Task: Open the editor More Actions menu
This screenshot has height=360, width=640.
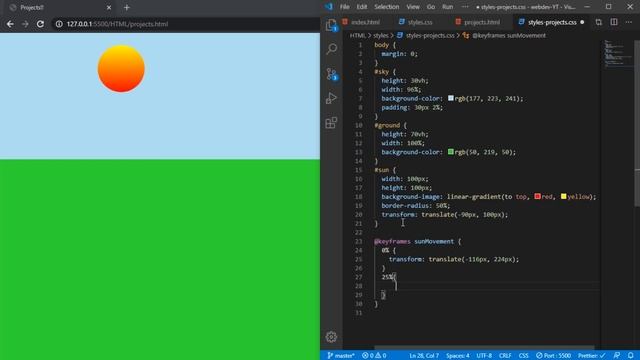Action: coord(629,22)
